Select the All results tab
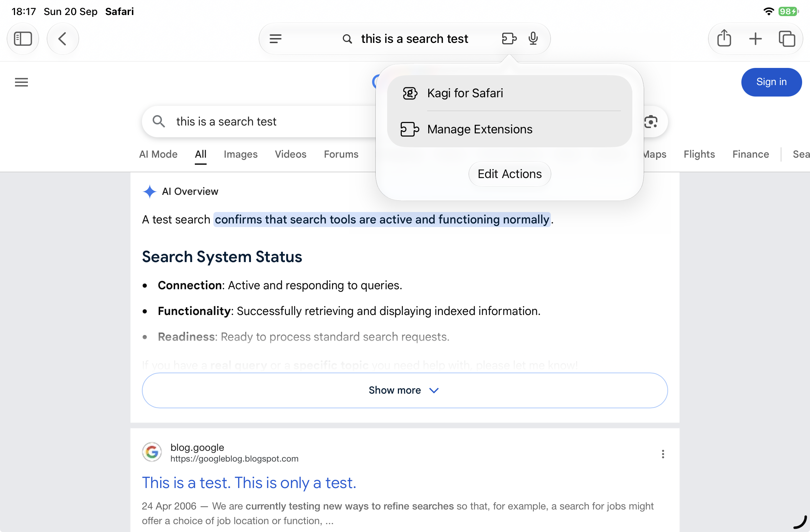The width and height of the screenshot is (810, 532). tap(201, 154)
